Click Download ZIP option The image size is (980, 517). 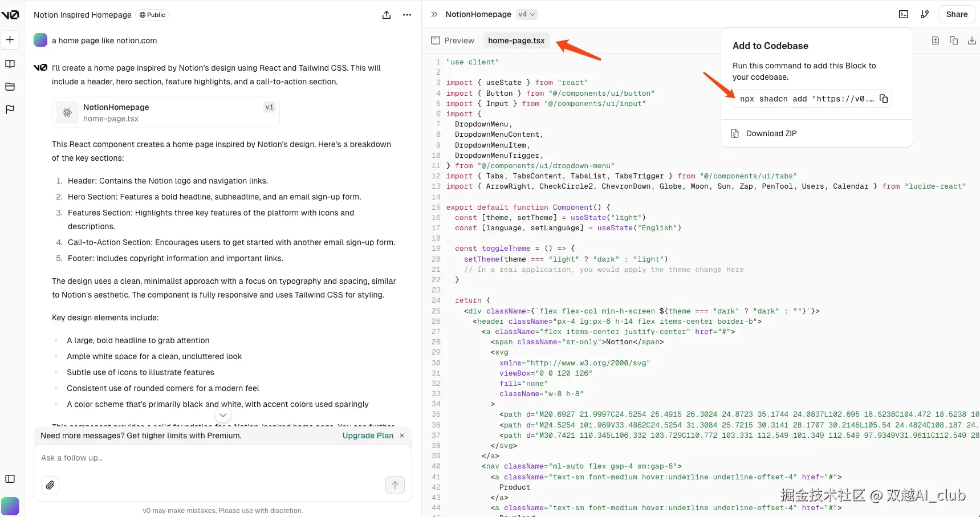click(x=817, y=133)
